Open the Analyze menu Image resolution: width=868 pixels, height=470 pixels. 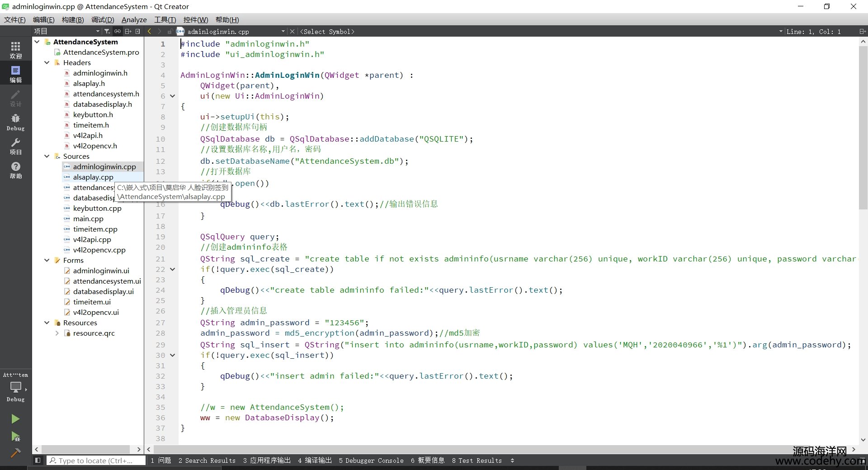(x=134, y=19)
